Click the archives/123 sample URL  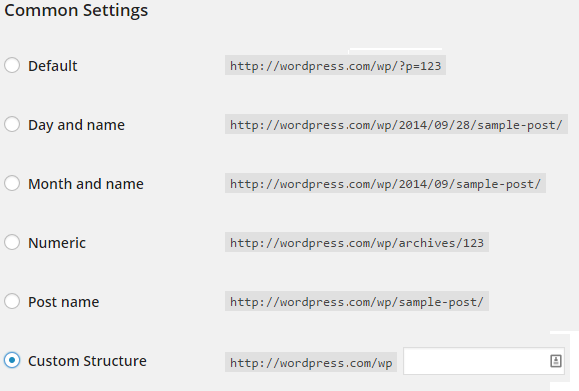pos(357,243)
